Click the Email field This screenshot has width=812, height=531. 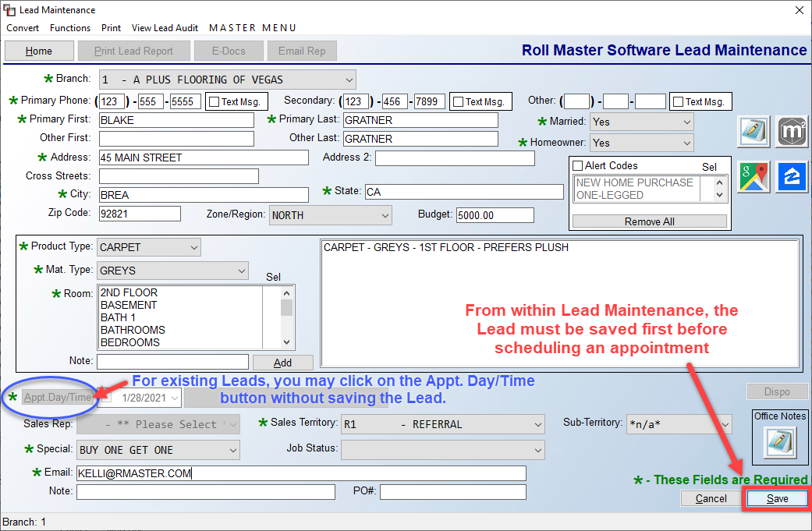[301, 473]
